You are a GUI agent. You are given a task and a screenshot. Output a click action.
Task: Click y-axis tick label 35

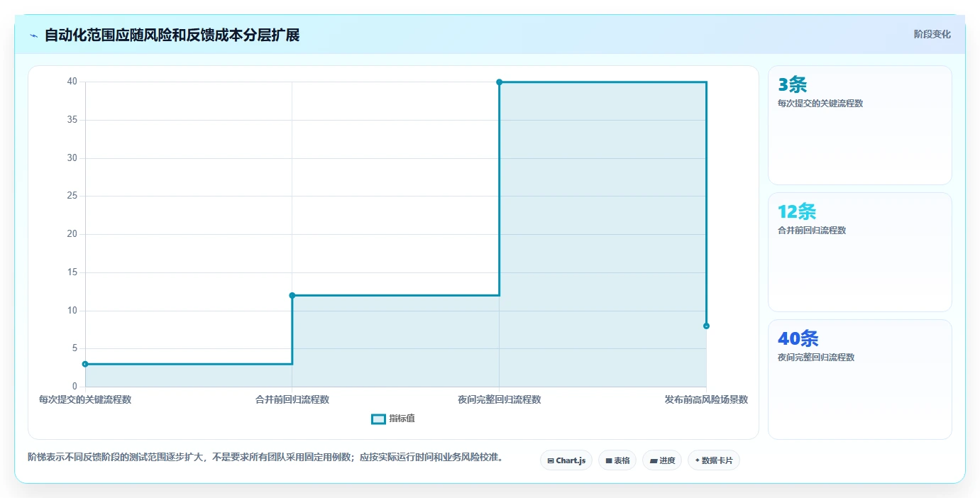72,120
